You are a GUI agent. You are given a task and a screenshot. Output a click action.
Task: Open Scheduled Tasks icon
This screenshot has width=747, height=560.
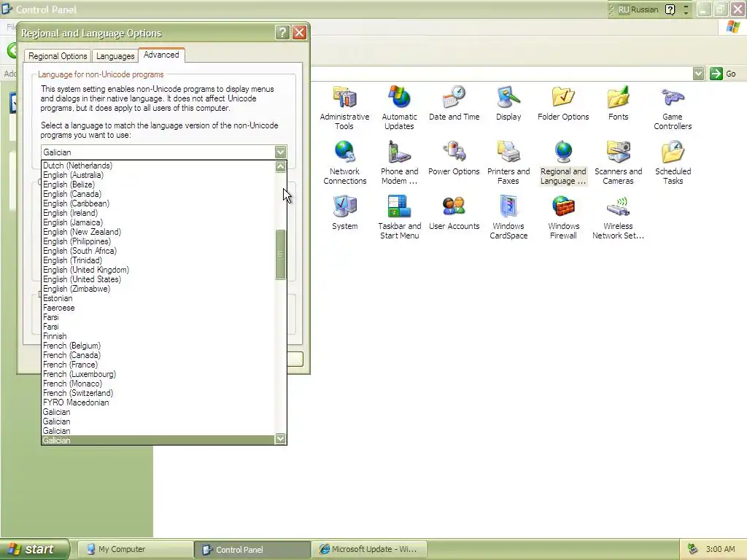click(673, 163)
